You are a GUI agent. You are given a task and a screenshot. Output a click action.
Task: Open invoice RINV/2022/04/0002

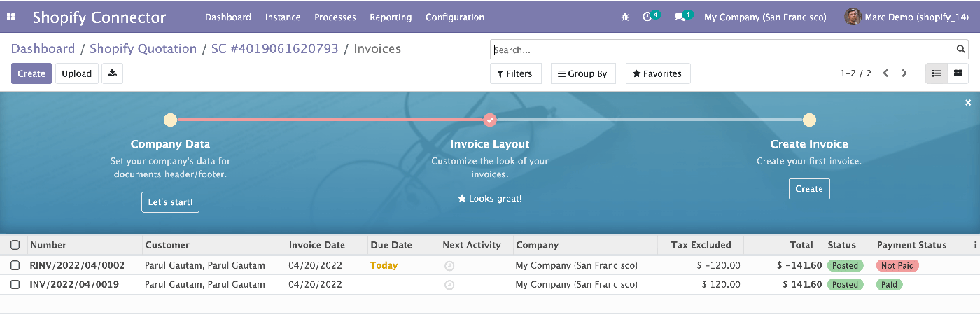coord(77,265)
